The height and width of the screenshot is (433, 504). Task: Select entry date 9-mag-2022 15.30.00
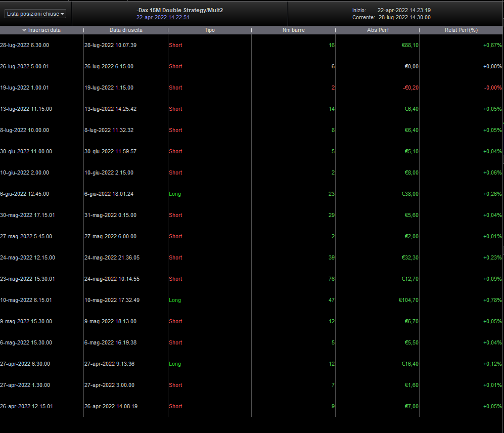[26, 321]
